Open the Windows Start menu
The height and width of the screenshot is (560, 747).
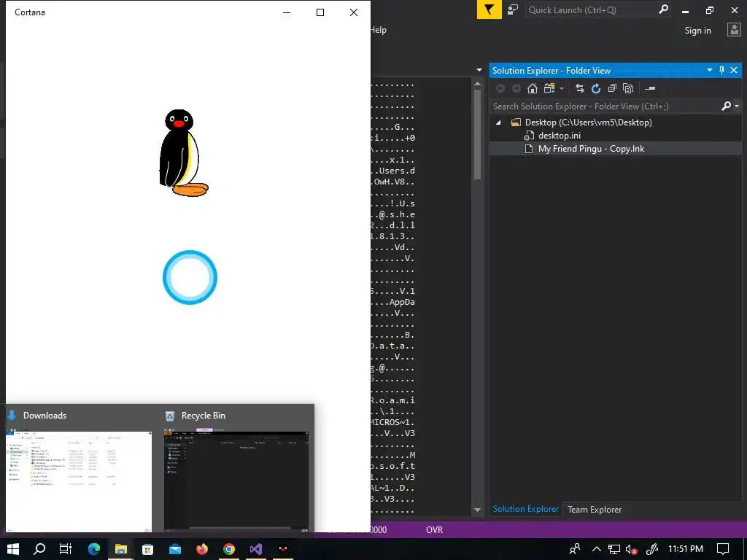click(x=13, y=549)
